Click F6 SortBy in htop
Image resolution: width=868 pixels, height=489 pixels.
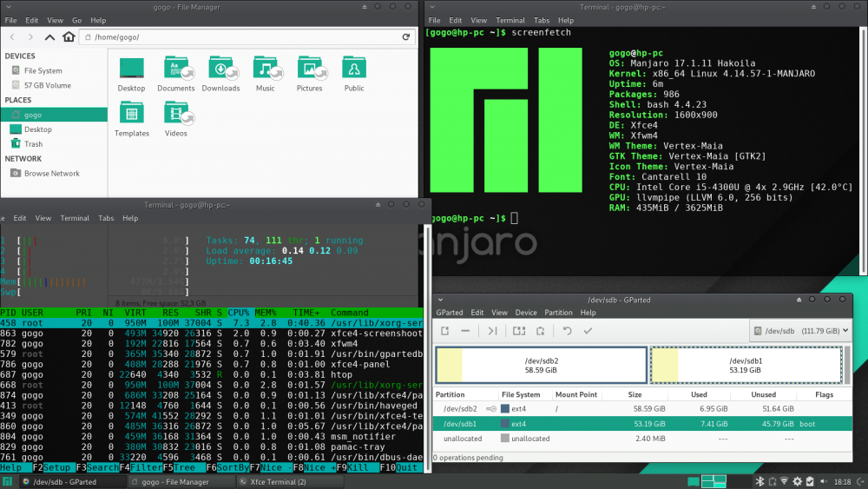pyautogui.click(x=227, y=467)
